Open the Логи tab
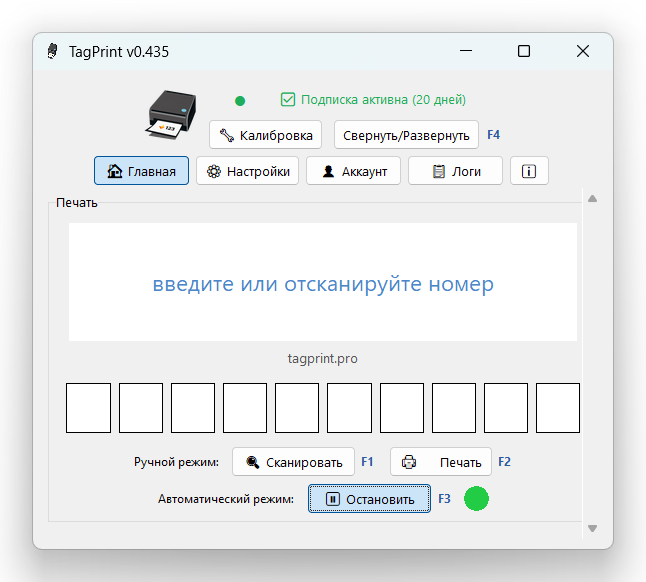The height and width of the screenshot is (582, 646). 455,171
